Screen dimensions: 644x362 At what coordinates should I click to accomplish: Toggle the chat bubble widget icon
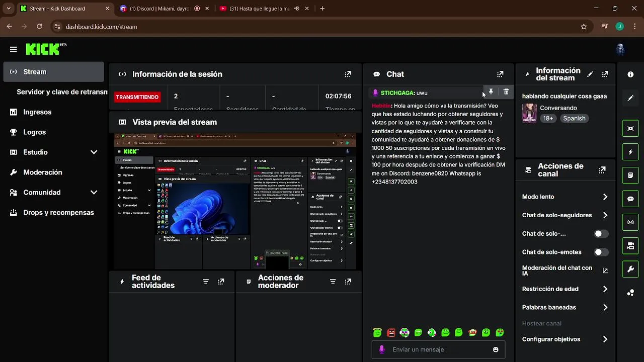click(630, 199)
